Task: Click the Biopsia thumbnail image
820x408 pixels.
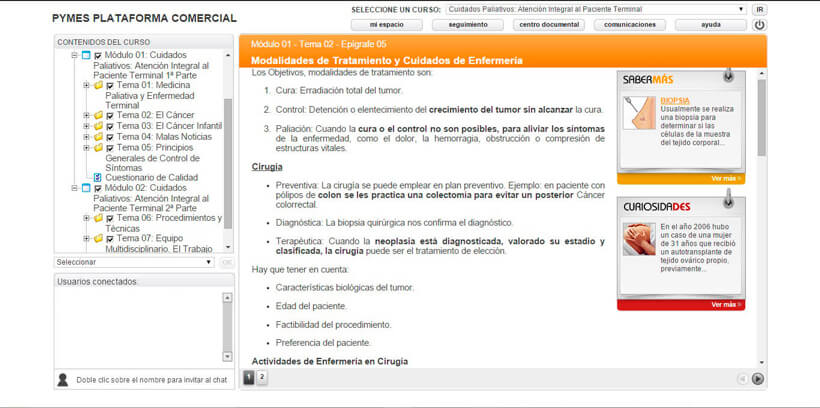Action: [x=639, y=113]
